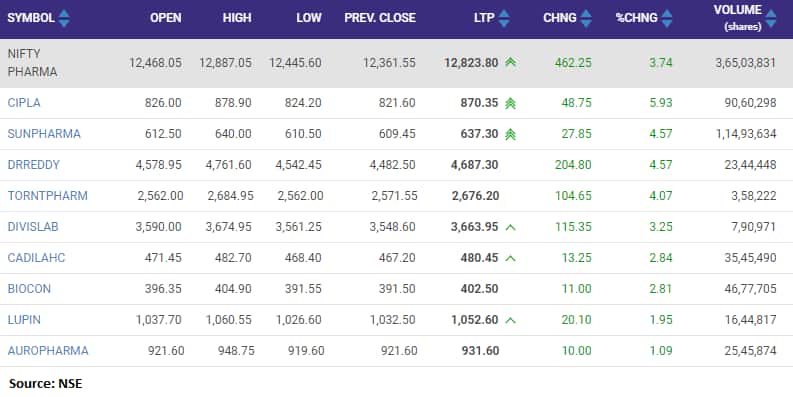Select DIVISLAB change 115.35
793x397 pixels.
[573, 227]
